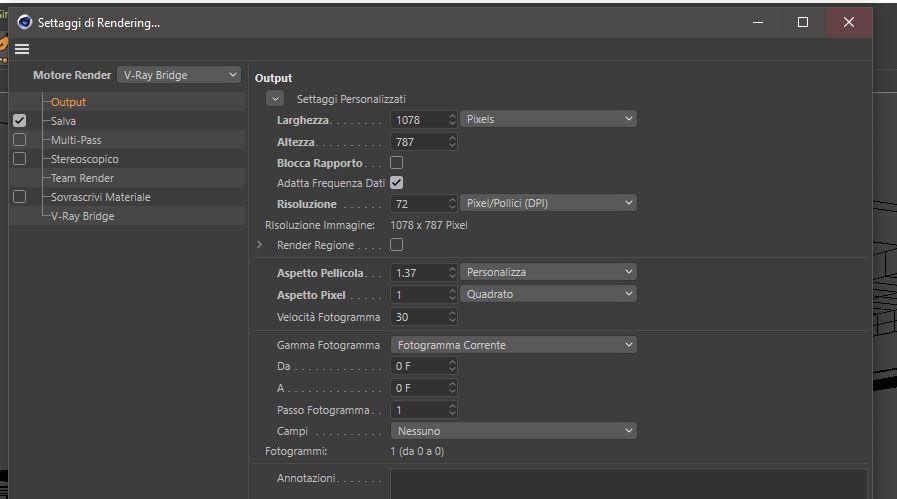Click the Da frame value field
Screen dimensions: 897x499
(419, 366)
